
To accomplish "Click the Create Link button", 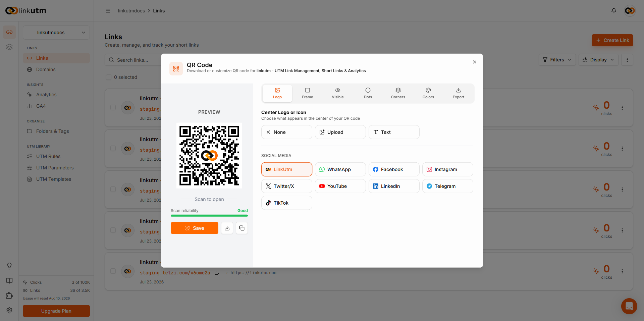I will click(x=612, y=40).
